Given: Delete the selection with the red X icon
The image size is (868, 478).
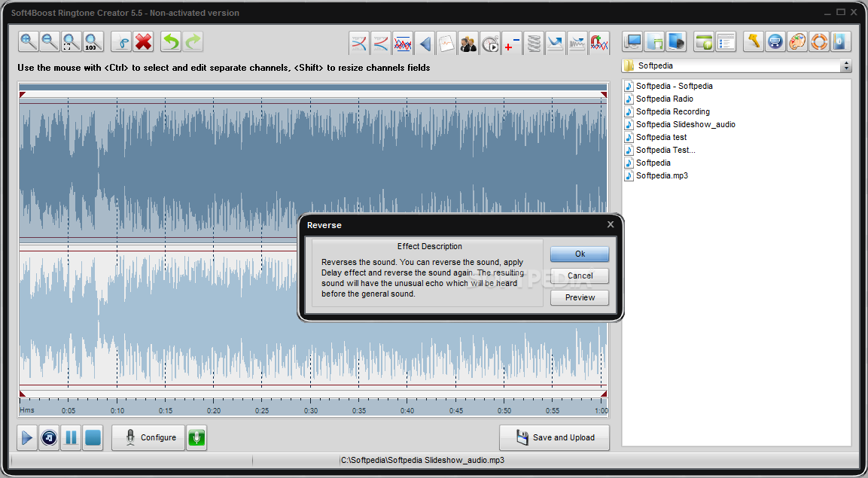Looking at the screenshot, I should click(143, 42).
